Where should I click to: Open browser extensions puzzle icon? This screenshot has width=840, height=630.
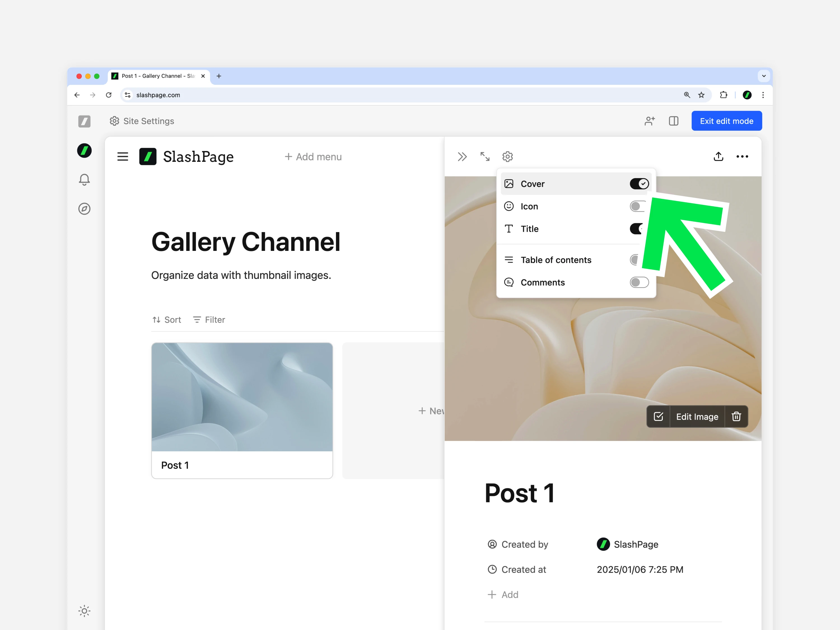724,95
